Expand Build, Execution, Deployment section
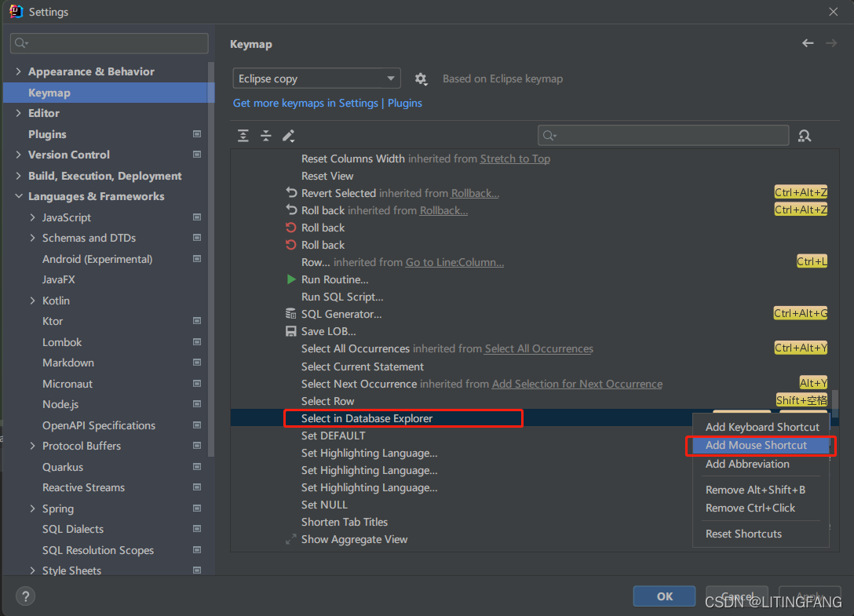The image size is (854, 616). click(x=19, y=175)
